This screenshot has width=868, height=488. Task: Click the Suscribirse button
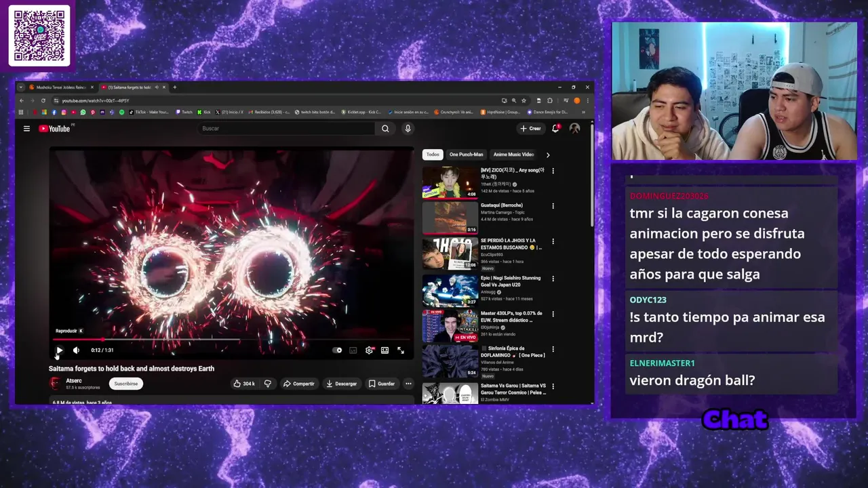(125, 384)
